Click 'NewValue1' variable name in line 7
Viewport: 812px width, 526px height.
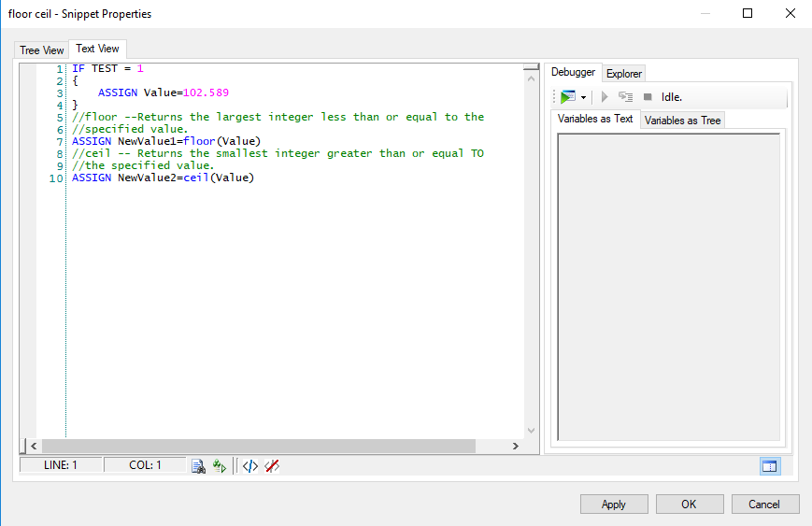147,141
